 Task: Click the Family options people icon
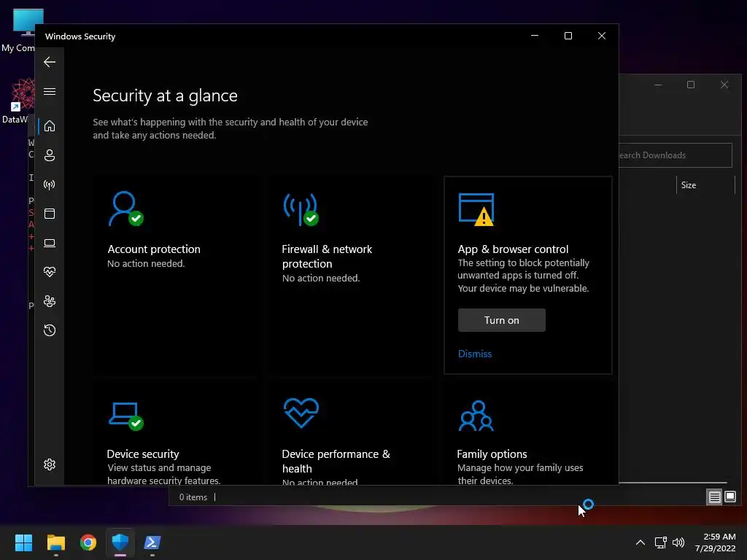(476, 416)
